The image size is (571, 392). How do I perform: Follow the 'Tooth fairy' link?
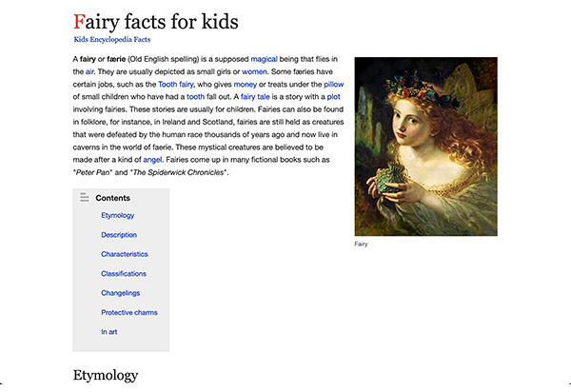click(x=176, y=85)
